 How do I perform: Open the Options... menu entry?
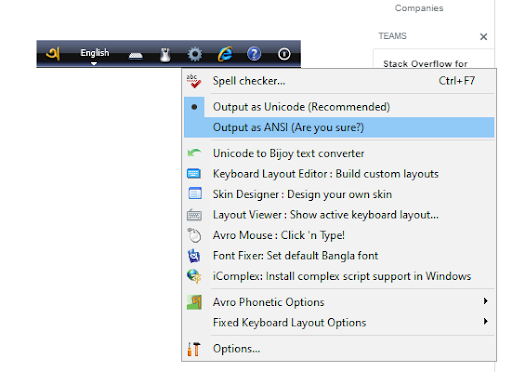click(x=339, y=349)
